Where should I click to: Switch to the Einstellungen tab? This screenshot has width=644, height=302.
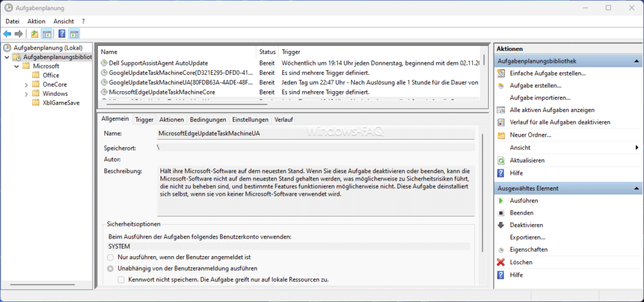pos(250,120)
